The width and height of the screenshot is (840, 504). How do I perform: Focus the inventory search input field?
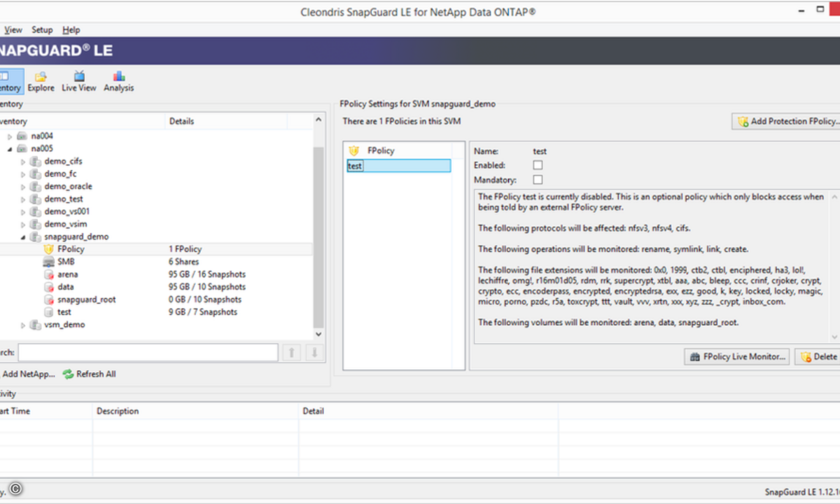tap(148, 353)
